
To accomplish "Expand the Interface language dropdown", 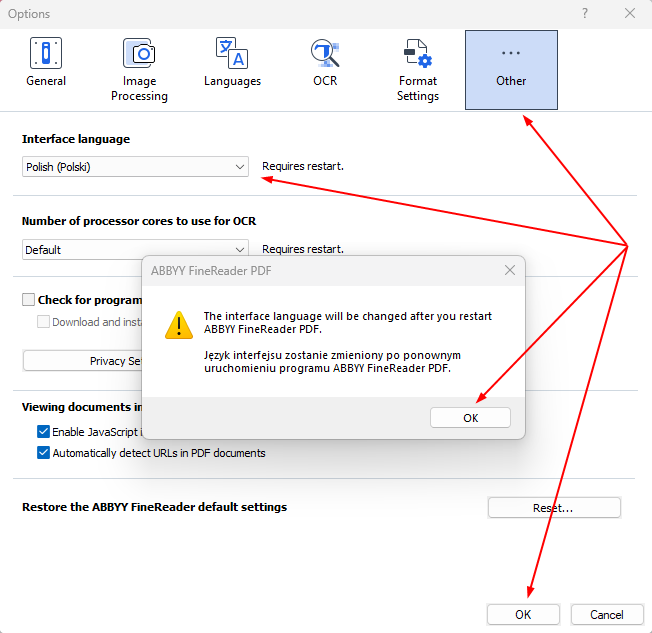I will pyautogui.click(x=135, y=167).
